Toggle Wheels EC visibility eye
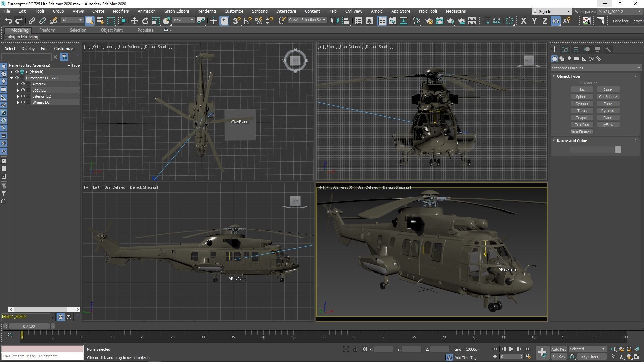 point(23,102)
